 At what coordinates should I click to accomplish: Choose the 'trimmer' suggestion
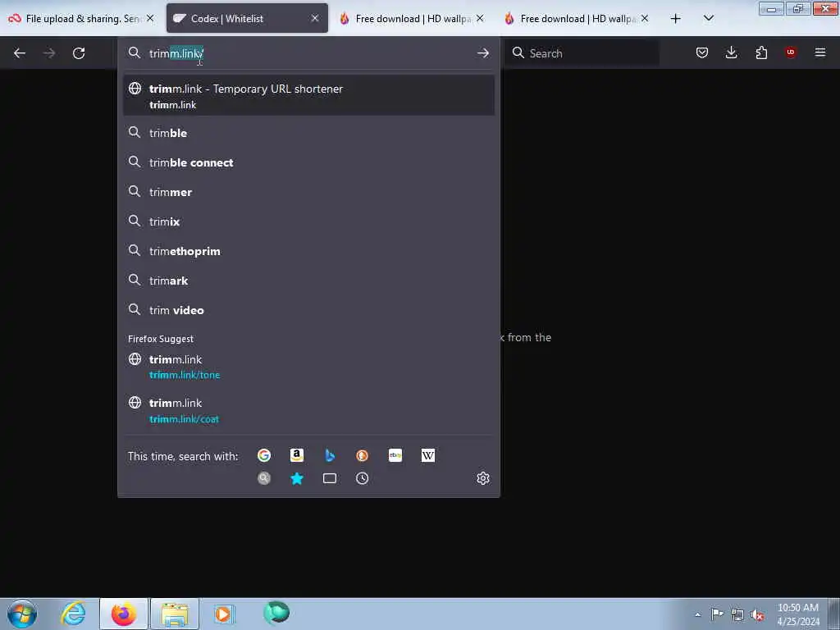(x=308, y=192)
